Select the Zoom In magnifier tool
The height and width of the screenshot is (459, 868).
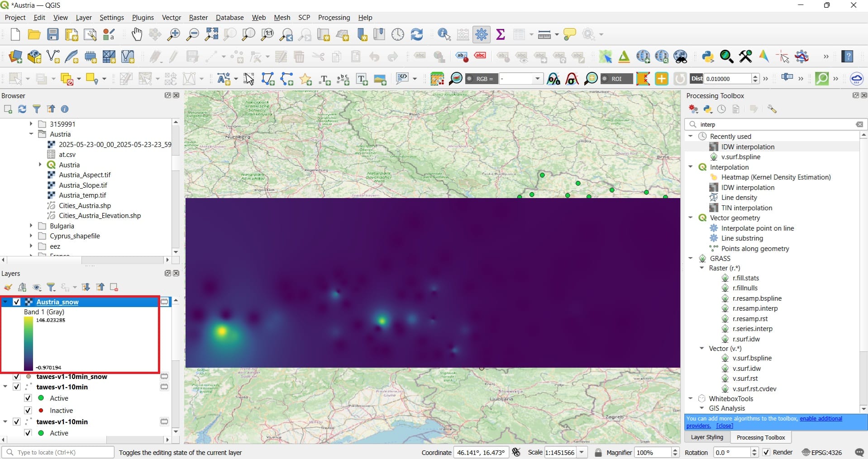coord(174,34)
